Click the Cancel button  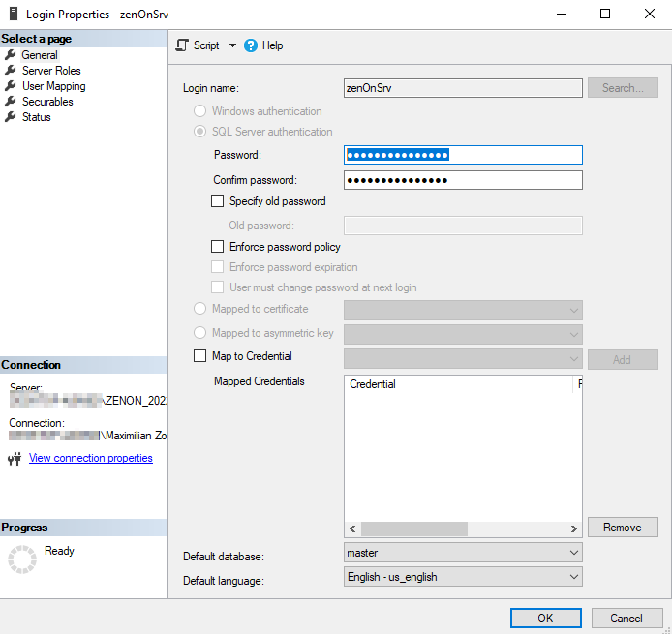pyautogui.click(x=626, y=619)
